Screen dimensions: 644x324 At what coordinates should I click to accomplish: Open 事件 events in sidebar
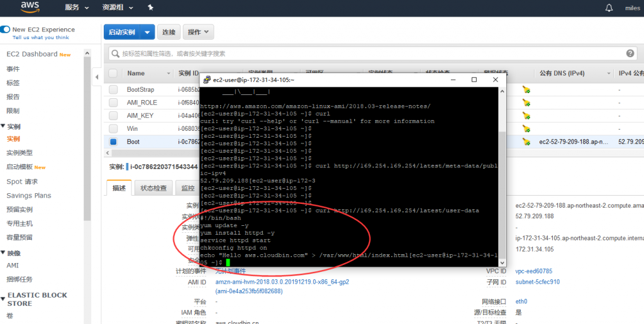[13, 69]
